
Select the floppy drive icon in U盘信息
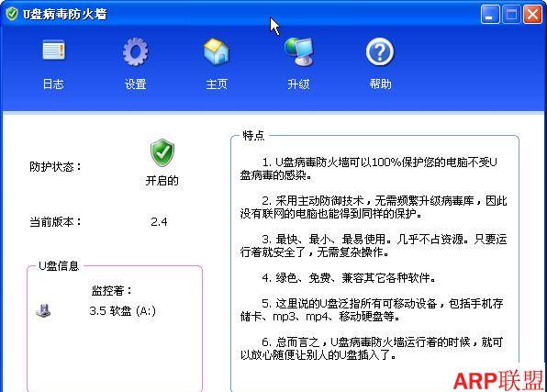pyautogui.click(x=44, y=310)
